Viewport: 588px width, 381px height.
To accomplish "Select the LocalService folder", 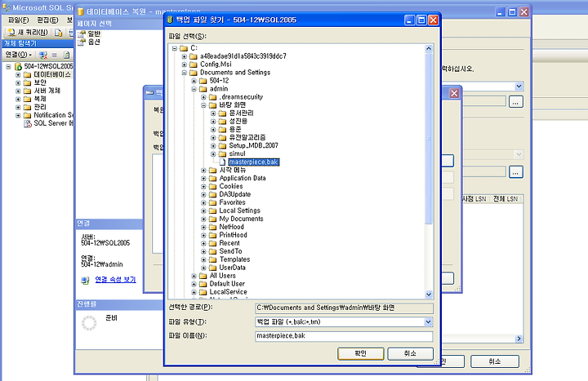I will coord(228,292).
